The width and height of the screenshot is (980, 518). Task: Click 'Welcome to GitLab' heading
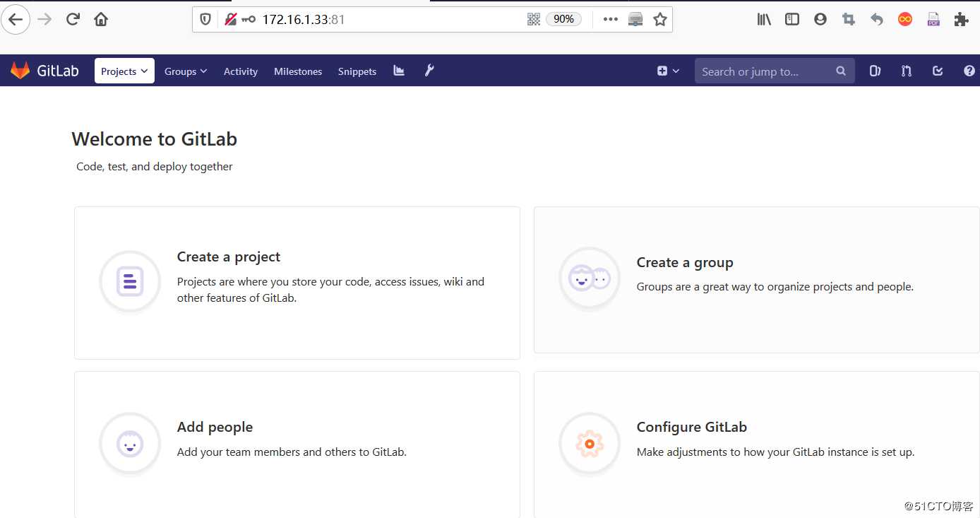[x=155, y=139]
